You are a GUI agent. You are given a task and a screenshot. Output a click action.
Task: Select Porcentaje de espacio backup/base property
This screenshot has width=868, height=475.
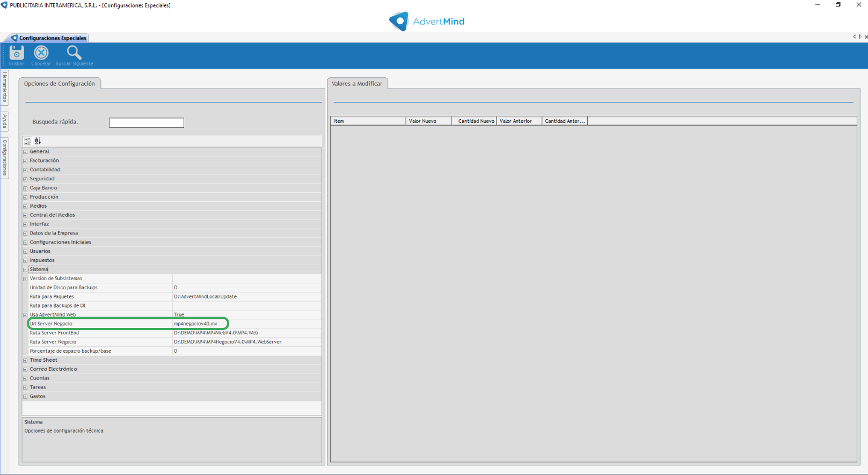(x=100, y=352)
